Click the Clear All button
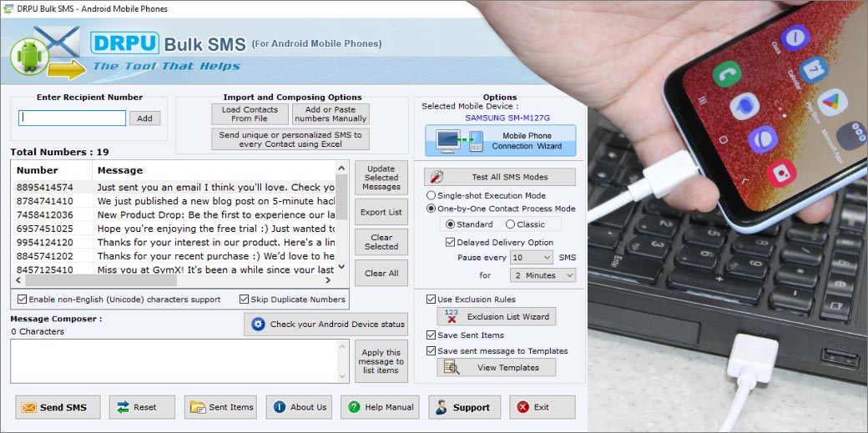Viewport: 868px width, 433px height. 381,273
